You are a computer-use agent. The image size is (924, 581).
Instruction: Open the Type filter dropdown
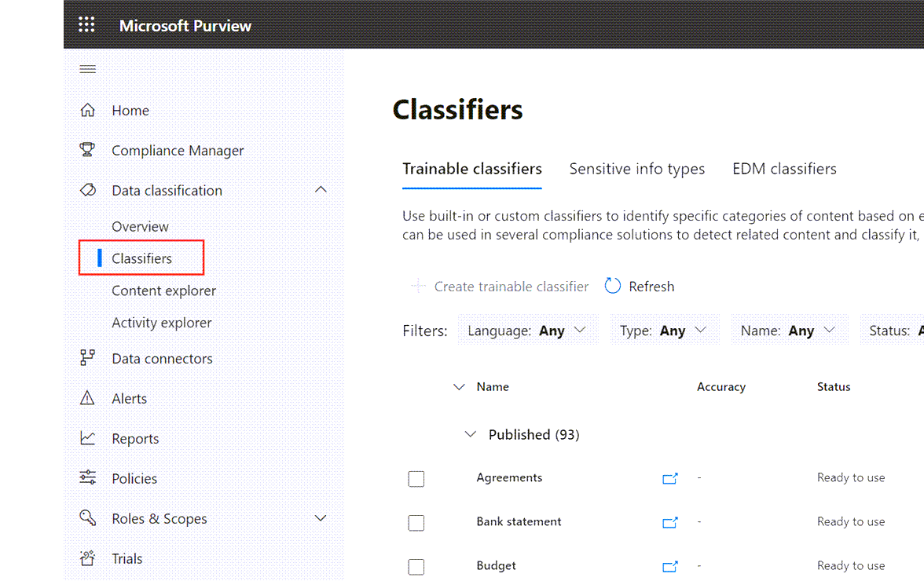(x=663, y=331)
